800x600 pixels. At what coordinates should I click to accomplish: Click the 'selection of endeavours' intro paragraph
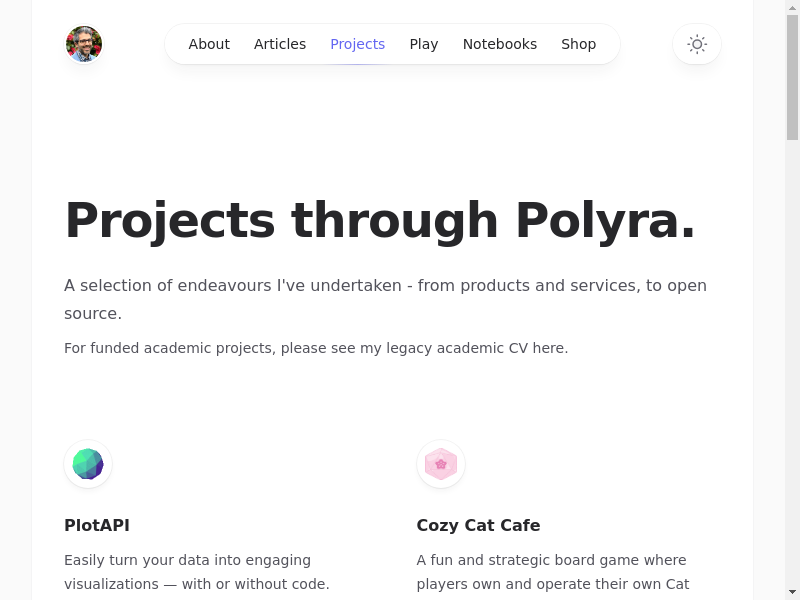coord(385,299)
